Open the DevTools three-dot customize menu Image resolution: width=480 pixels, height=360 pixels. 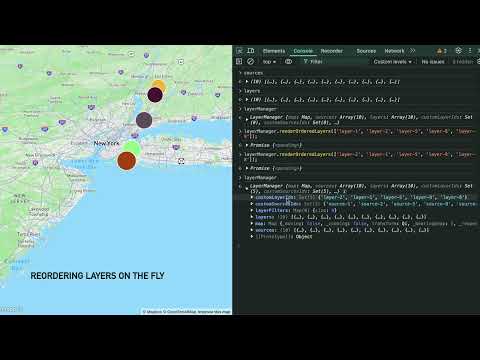click(x=470, y=51)
